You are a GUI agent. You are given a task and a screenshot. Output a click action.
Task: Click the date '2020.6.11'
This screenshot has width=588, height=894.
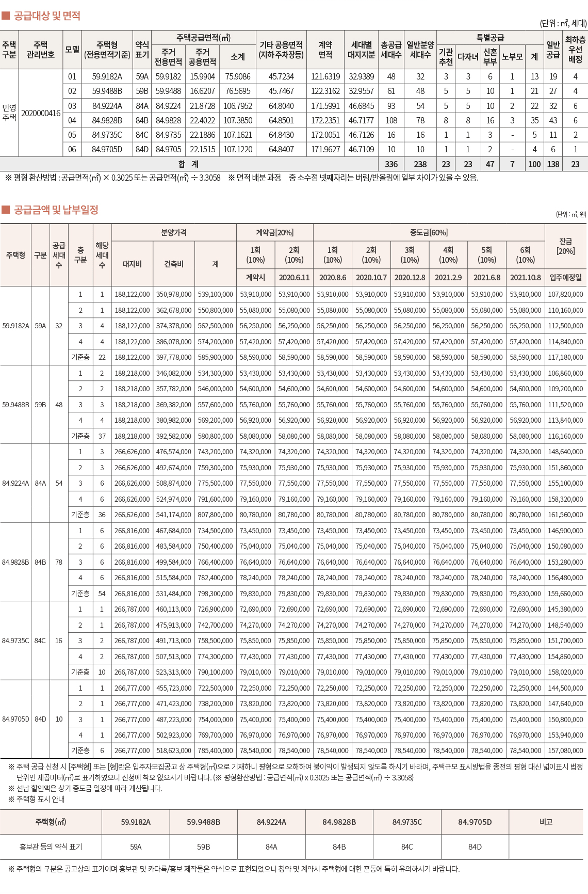(x=294, y=278)
